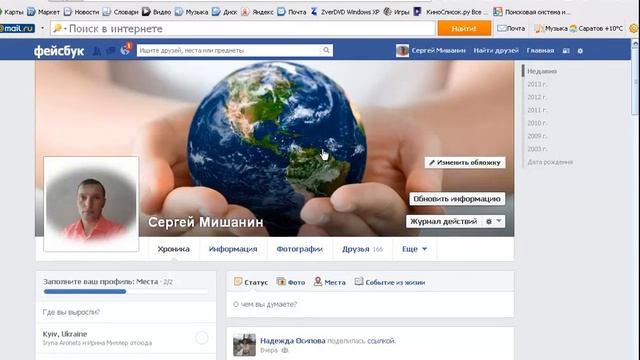Switch to the Информация tab

click(233, 249)
